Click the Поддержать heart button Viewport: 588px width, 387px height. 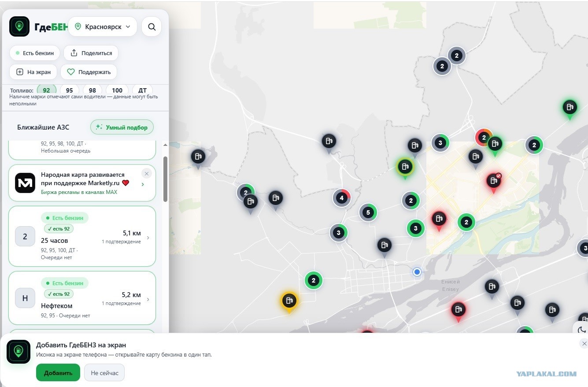click(x=89, y=72)
